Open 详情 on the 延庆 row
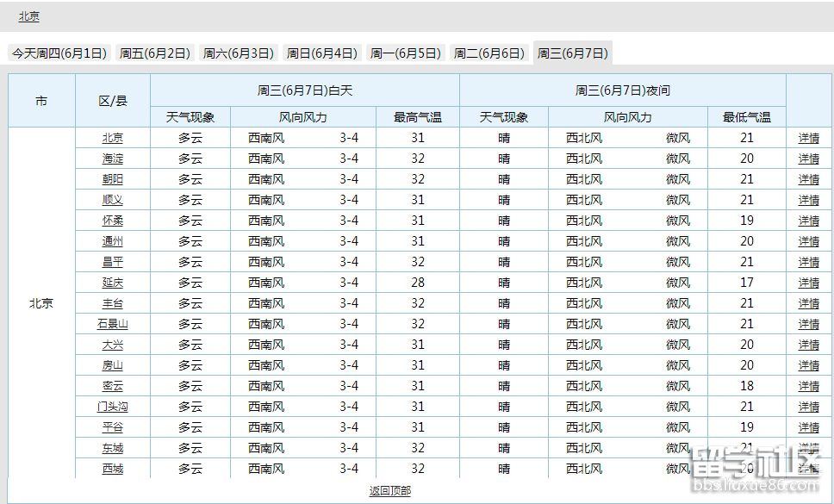This screenshot has width=834, height=504. 808,282
